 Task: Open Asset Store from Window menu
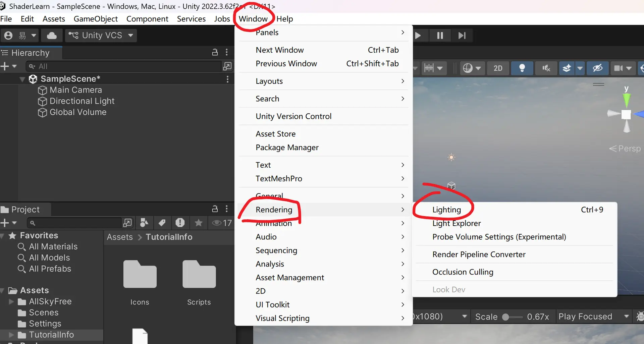(x=324, y=134)
